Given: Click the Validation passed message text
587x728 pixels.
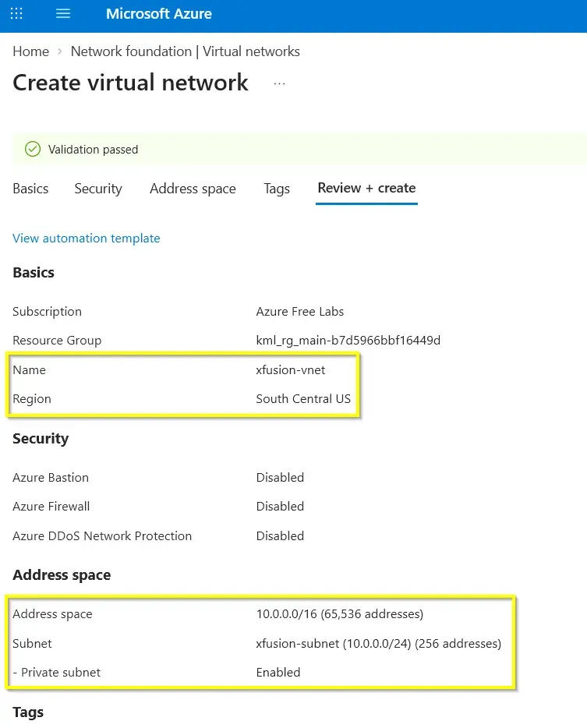Looking at the screenshot, I should tap(94, 150).
